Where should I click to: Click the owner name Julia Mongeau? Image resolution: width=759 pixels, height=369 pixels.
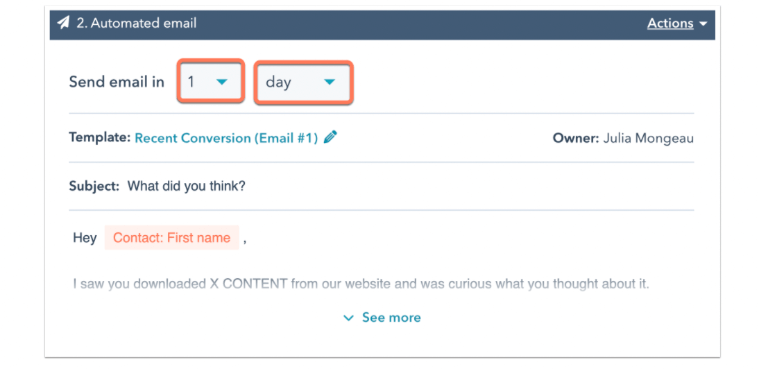point(648,138)
